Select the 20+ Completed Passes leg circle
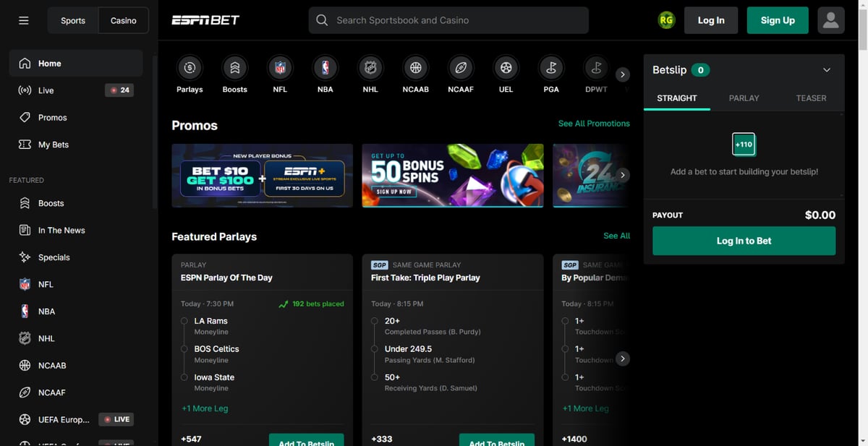Image resolution: width=868 pixels, height=446 pixels. (375, 321)
